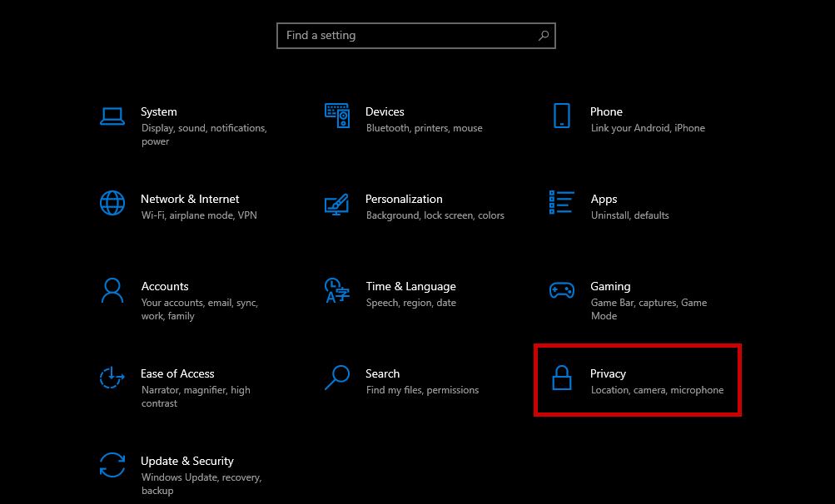Screen dimensions: 835x504
Task: Open the Ease of Access icon
Action: (x=112, y=378)
